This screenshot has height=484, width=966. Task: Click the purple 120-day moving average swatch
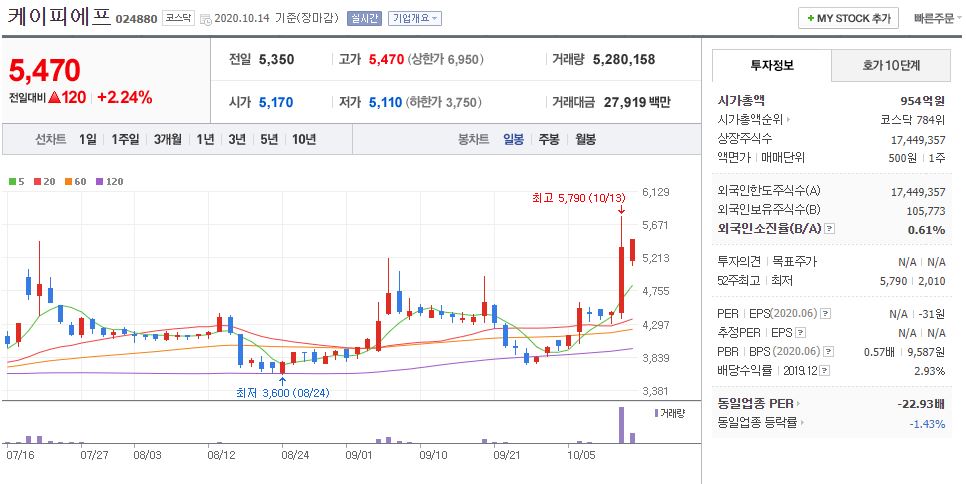[99, 182]
